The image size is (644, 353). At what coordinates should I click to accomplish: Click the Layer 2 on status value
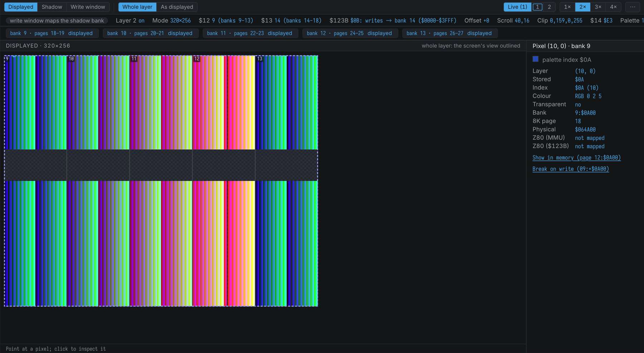pyautogui.click(x=130, y=21)
